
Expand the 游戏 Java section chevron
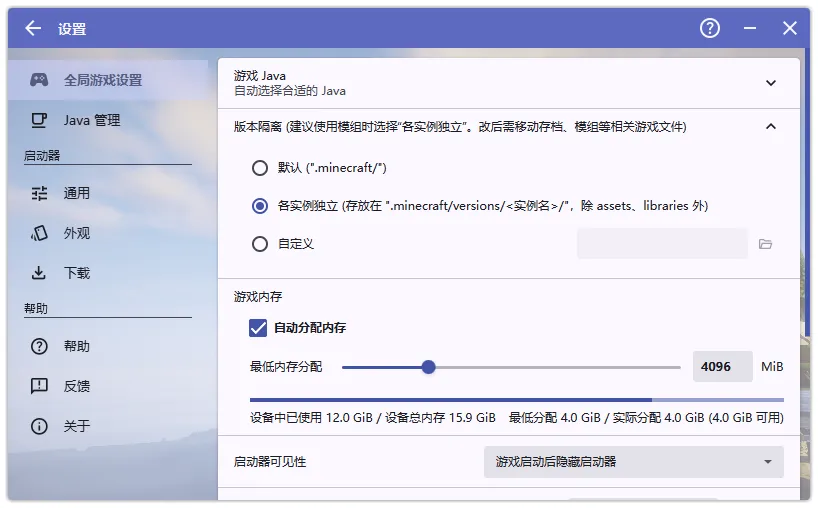tap(770, 83)
